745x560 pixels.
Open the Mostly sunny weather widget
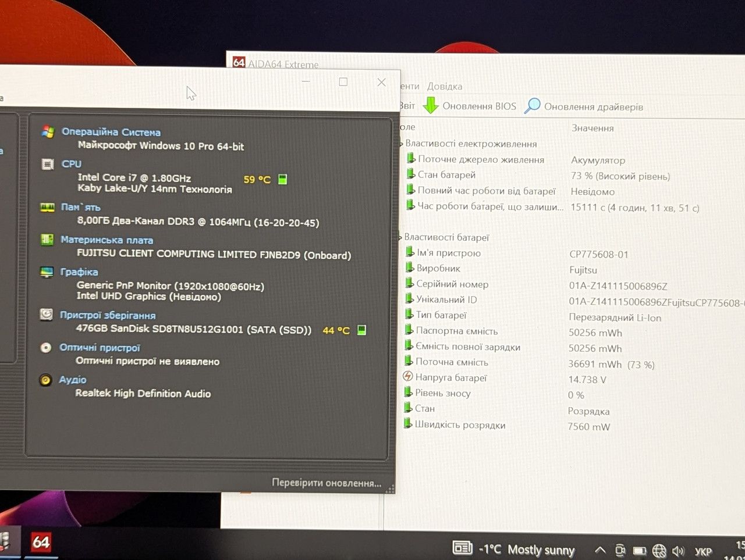tap(514, 549)
